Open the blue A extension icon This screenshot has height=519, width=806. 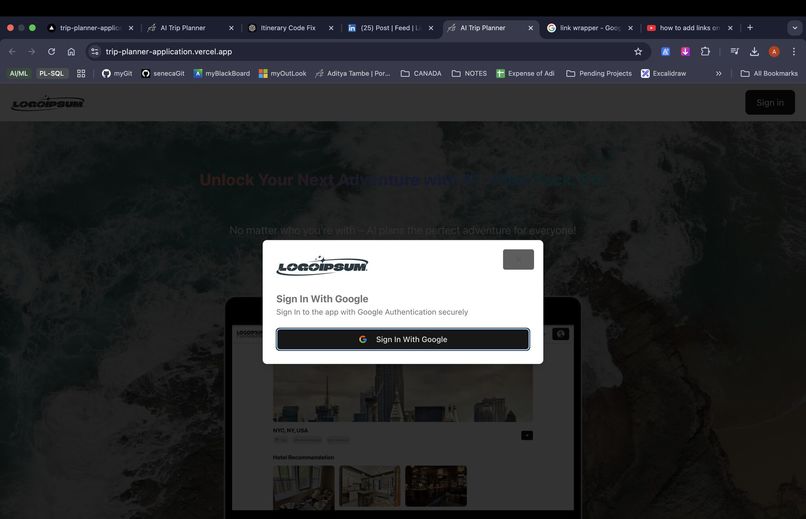[665, 51]
